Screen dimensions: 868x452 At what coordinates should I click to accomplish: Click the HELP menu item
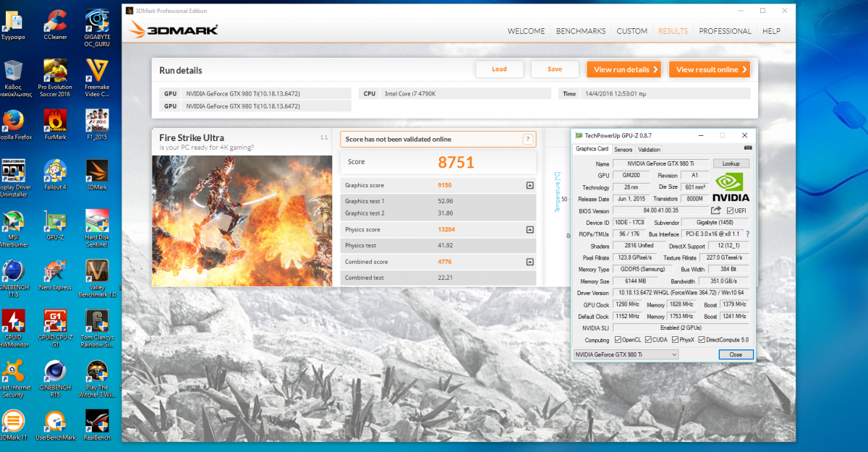(771, 31)
